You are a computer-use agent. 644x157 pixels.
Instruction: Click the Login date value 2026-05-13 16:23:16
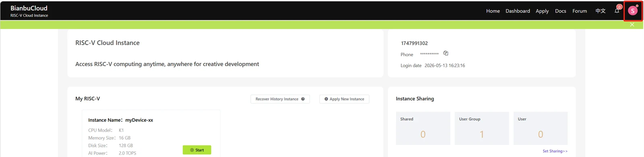[445, 65]
